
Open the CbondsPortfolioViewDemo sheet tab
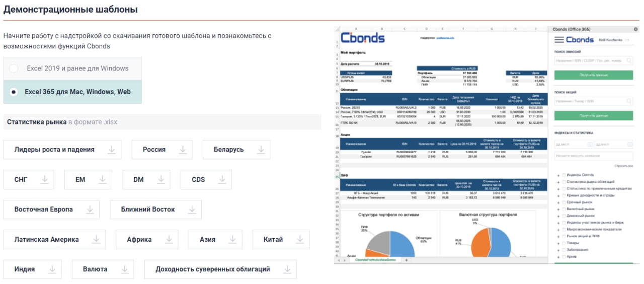tap(375, 260)
